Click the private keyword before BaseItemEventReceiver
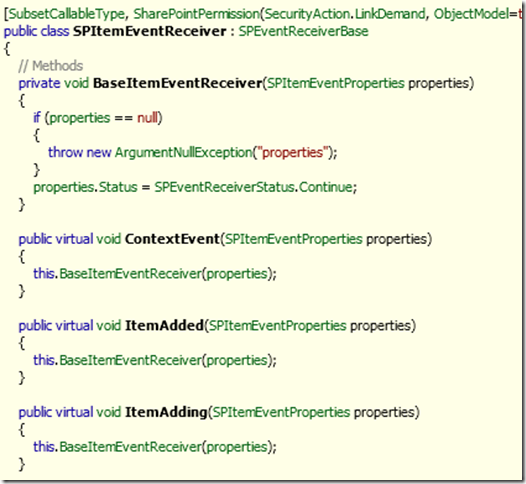Viewport: 526px width, 484px height. [x=39, y=83]
